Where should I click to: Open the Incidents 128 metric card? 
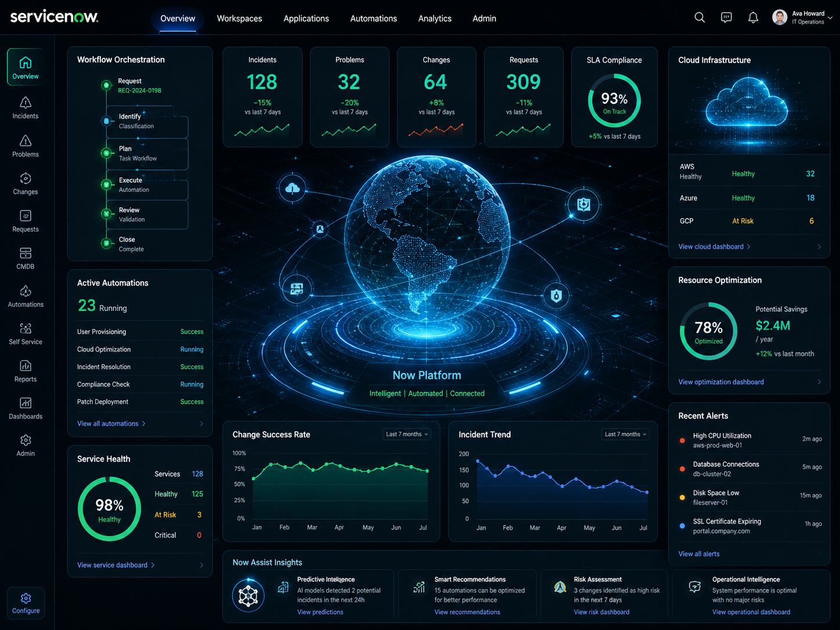[262, 97]
